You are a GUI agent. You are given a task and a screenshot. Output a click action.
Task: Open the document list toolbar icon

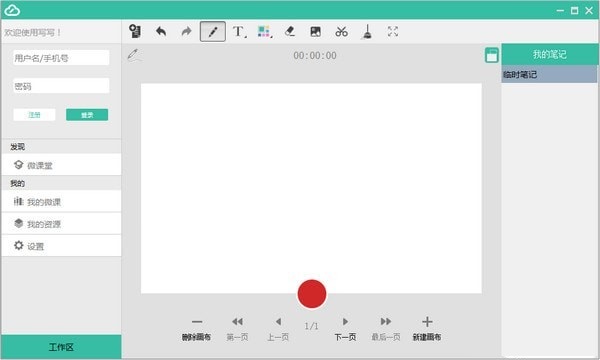pyautogui.click(x=135, y=31)
